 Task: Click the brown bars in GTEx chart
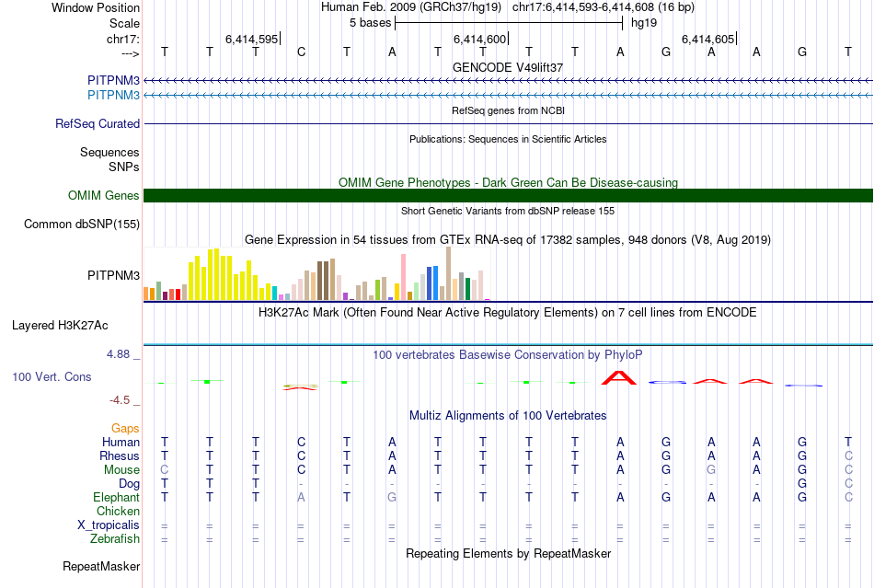tap(323, 281)
